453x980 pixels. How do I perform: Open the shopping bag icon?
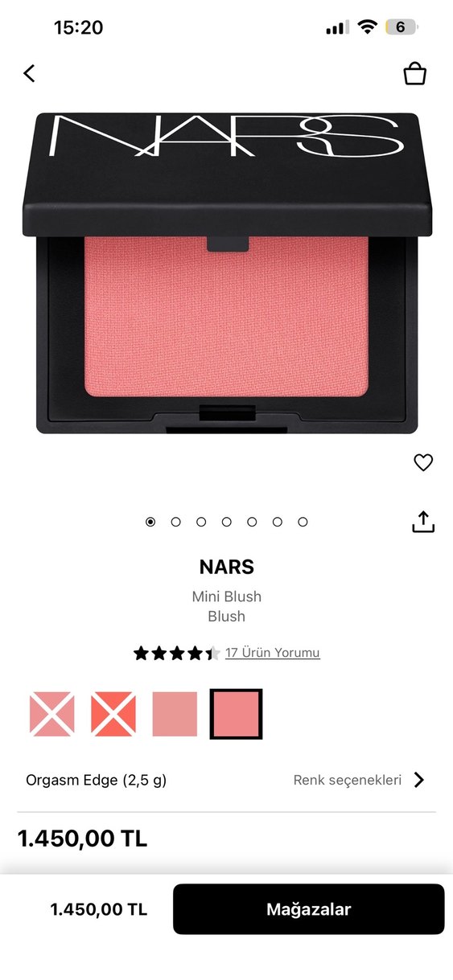tap(414, 73)
